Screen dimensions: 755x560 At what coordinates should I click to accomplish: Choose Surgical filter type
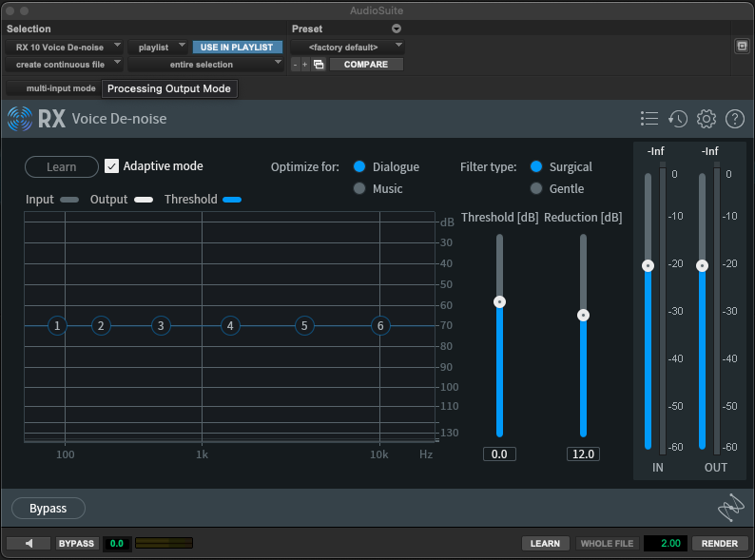tap(536, 166)
